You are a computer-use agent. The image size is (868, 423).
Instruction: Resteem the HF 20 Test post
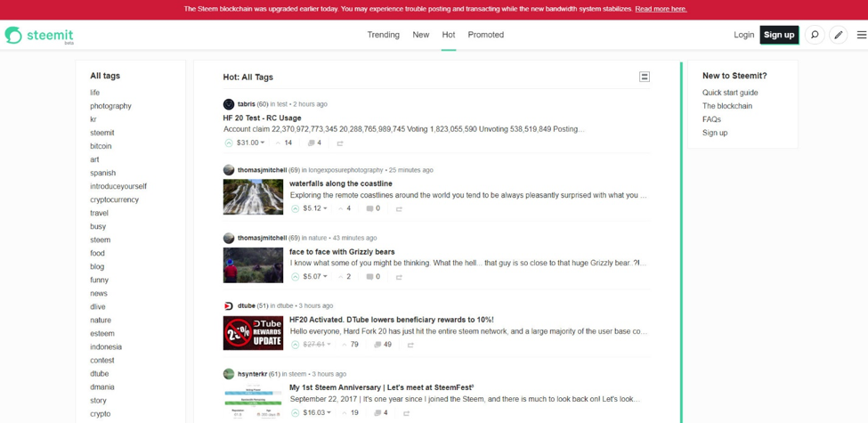[x=340, y=142]
